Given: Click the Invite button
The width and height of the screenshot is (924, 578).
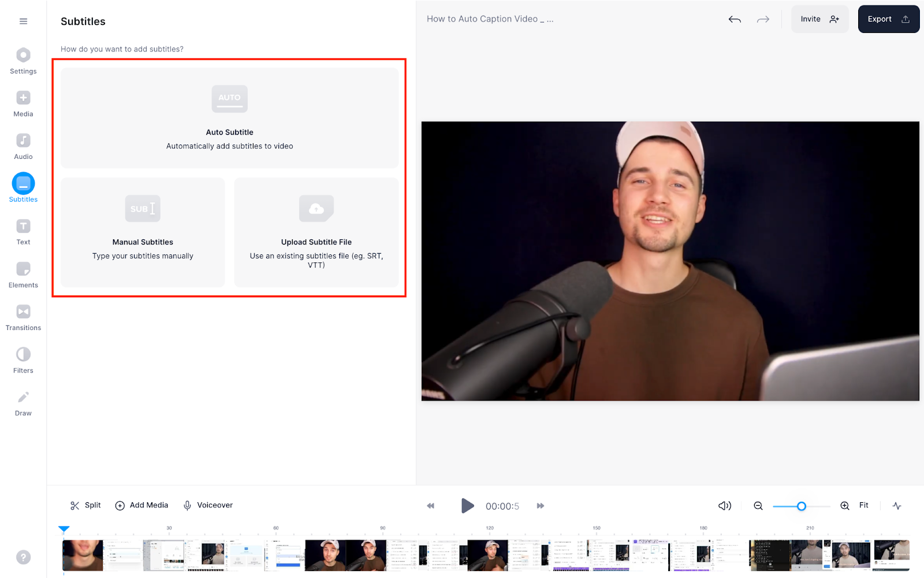Looking at the screenshot, I should (x=819, y=19).
